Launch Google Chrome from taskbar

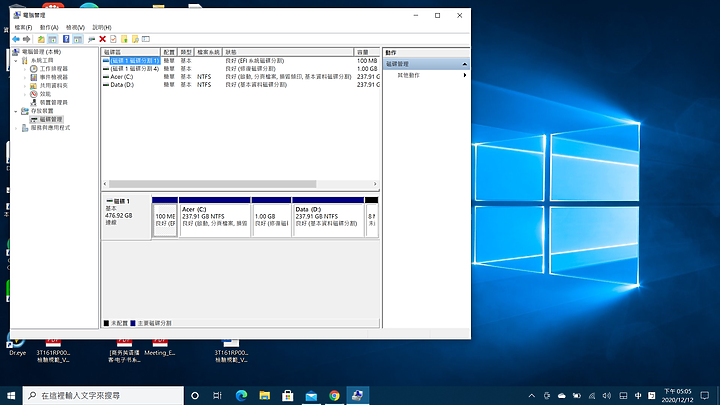(334, 395)
